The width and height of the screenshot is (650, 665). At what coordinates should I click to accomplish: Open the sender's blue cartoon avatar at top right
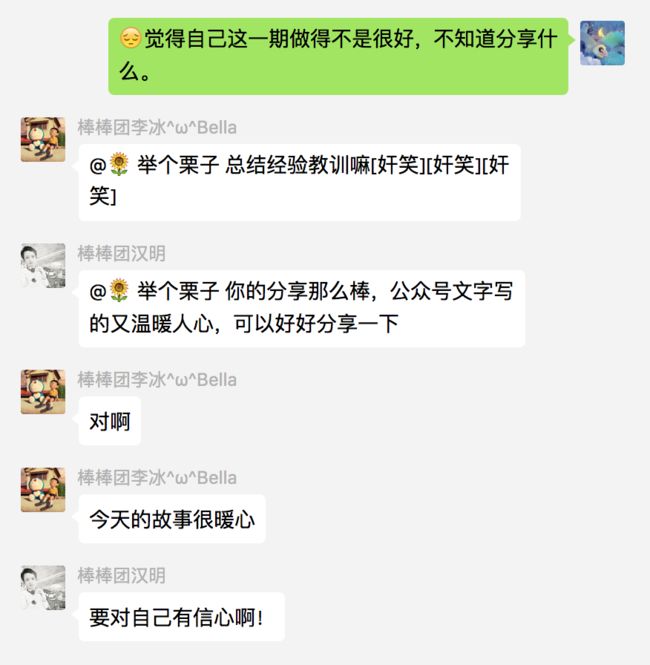pyautogui.click(x=602, y=43)
